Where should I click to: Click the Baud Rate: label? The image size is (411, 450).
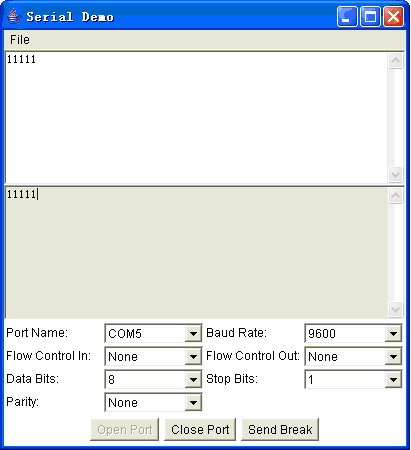pyautogui.click(x=236, y=333)
